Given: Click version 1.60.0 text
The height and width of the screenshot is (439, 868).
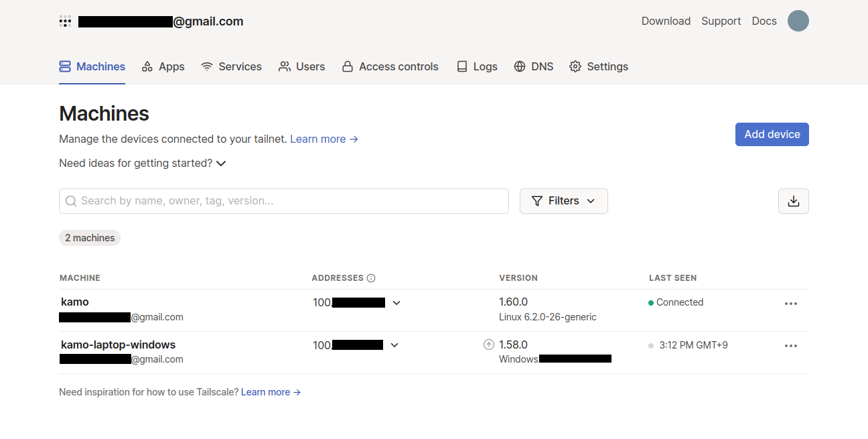Looking at the screenshot, I should click(x=514, y=302).
